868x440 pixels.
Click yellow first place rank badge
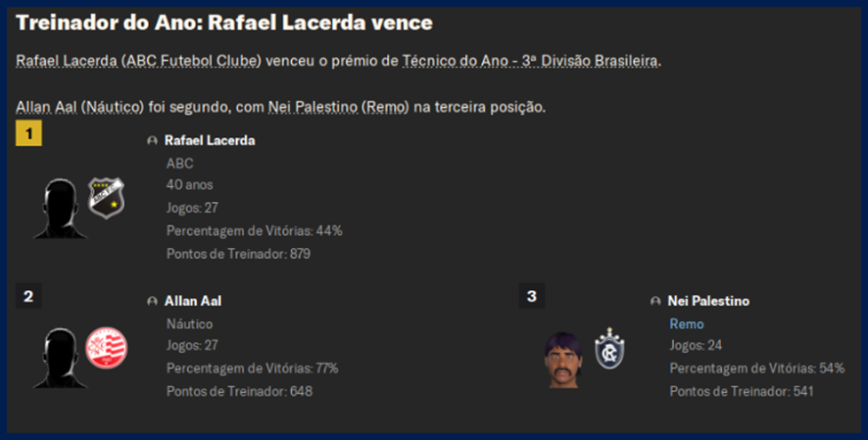[28, 133]
